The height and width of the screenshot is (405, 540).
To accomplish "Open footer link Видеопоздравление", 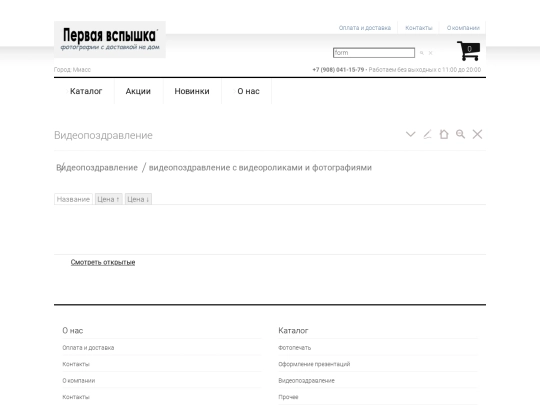I will [307, 381].
